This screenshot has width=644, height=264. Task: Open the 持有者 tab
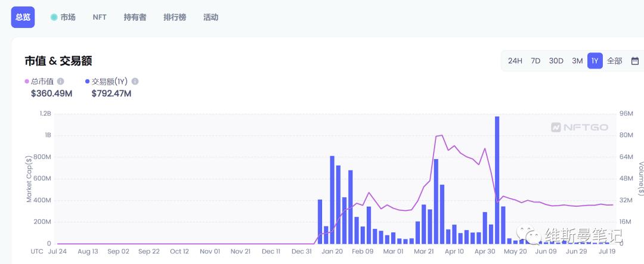click(135, 17)
